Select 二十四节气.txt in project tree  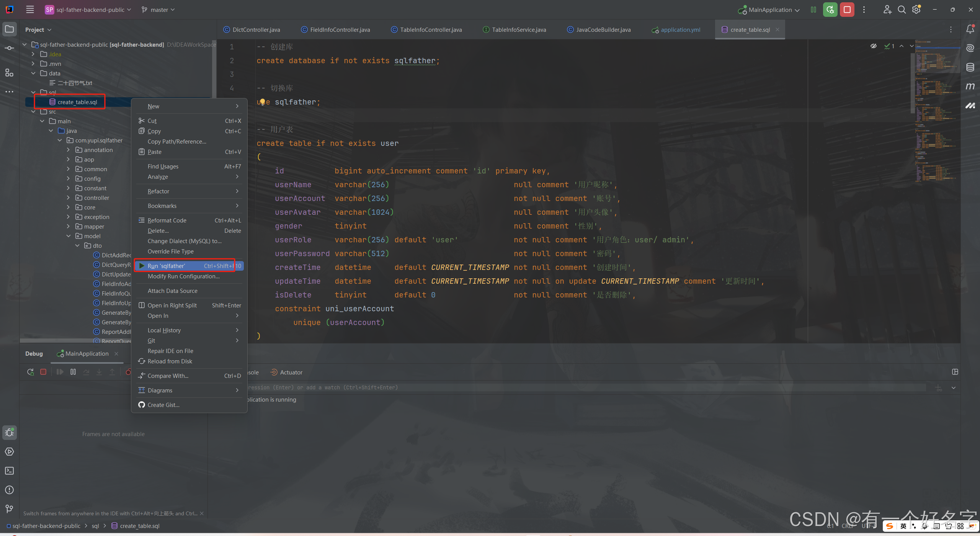click(71, 83)
